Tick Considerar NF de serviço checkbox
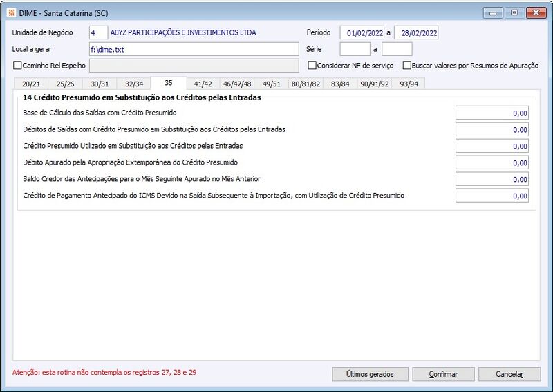 tap(312, 66)
